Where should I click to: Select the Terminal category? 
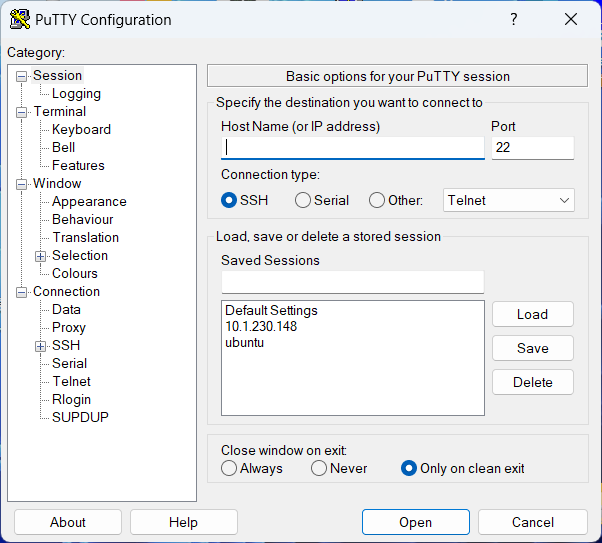pos(60,111)
